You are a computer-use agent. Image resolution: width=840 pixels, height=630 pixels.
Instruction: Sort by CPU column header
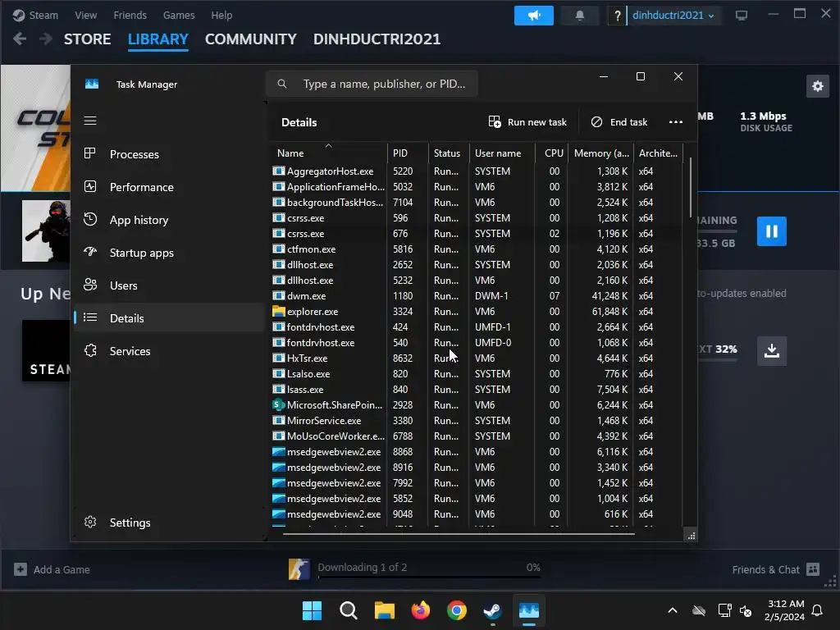551,153
